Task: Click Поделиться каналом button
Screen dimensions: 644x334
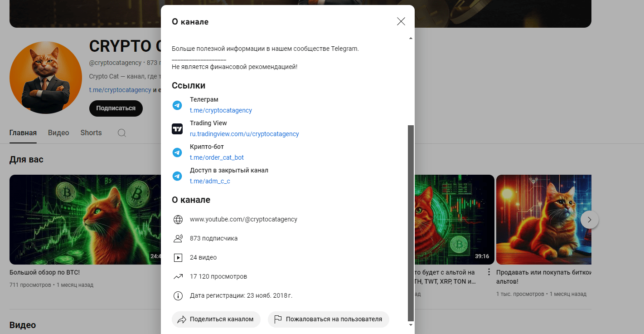Action: tap(216, 319)
